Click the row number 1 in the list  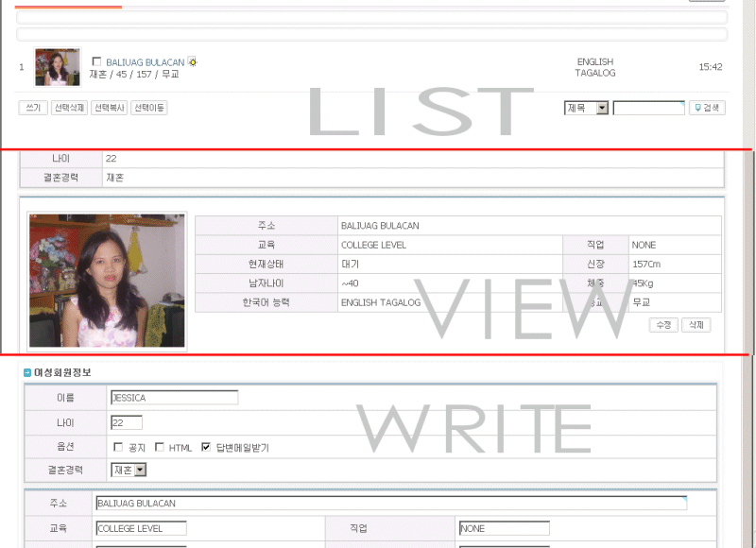21,67
